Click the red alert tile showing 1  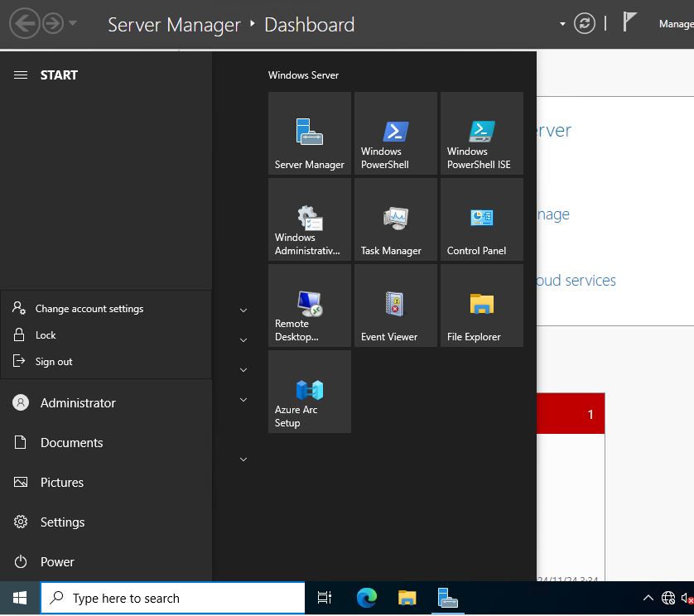pyautogui.click(x=571, y=413)
